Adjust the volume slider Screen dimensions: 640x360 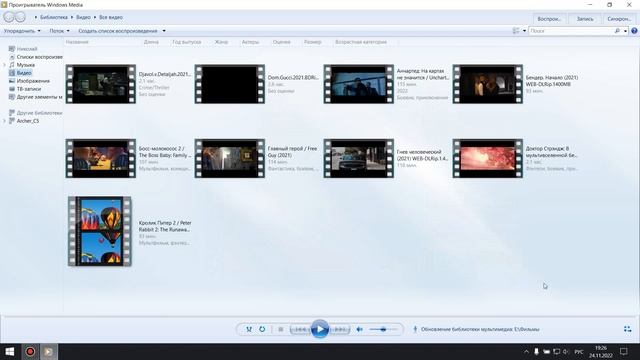(x=383, y=329)
